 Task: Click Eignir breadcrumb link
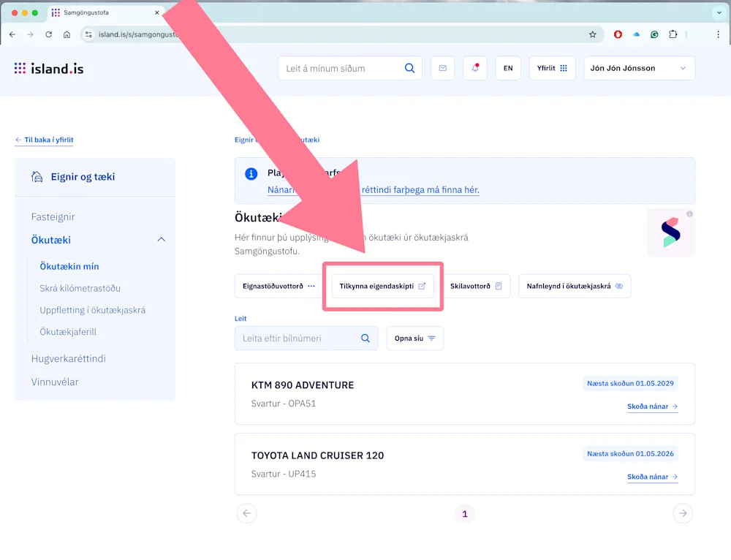(x=244, y=140)
